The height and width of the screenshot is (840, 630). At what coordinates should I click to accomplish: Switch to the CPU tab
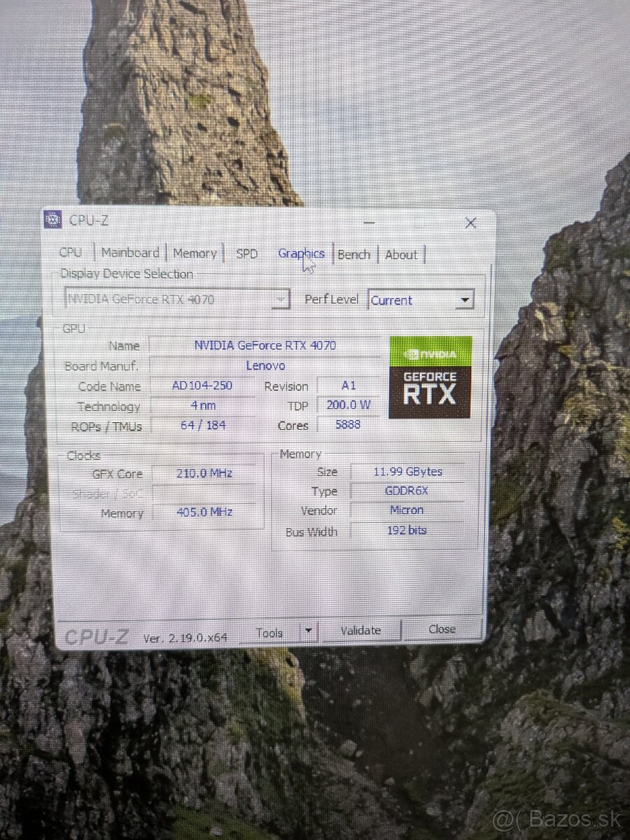(x=71, y=253)
